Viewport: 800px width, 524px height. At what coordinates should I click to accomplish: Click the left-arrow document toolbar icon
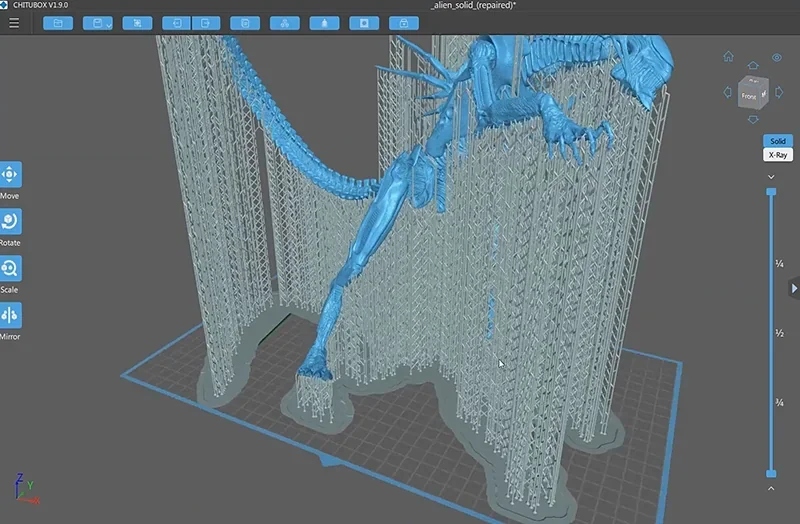[x=177, y=23]
